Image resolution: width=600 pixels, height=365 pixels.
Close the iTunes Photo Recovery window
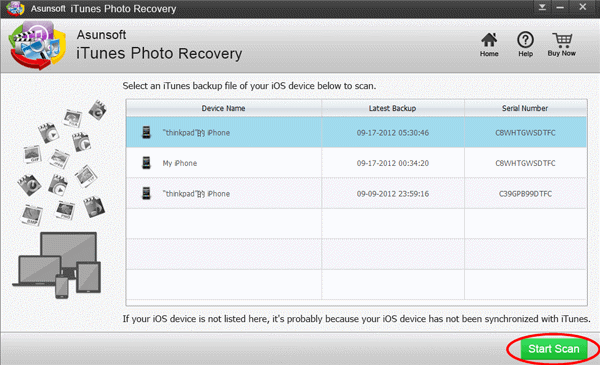coord(582,7)
